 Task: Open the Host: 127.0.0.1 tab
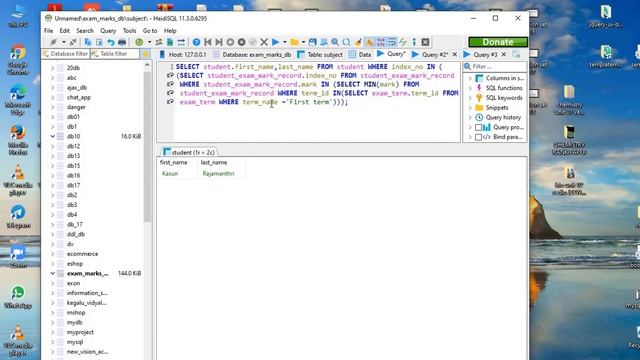pos(183,54)
